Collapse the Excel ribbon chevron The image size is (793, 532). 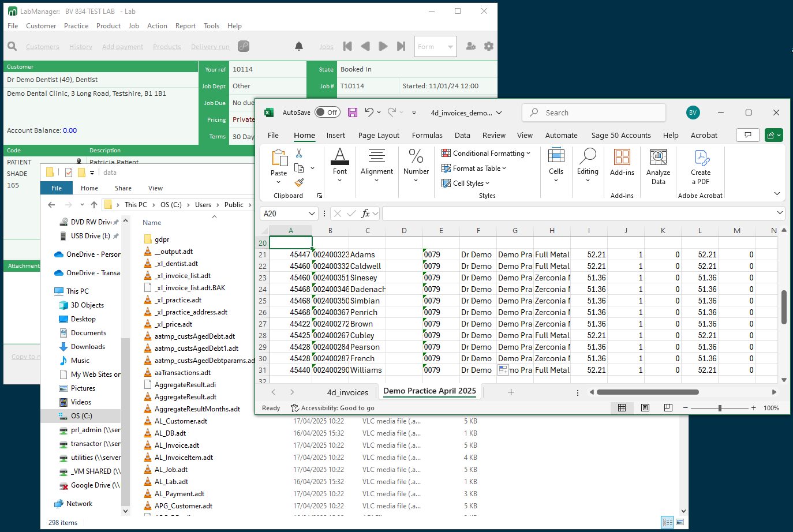click(777, 193)
